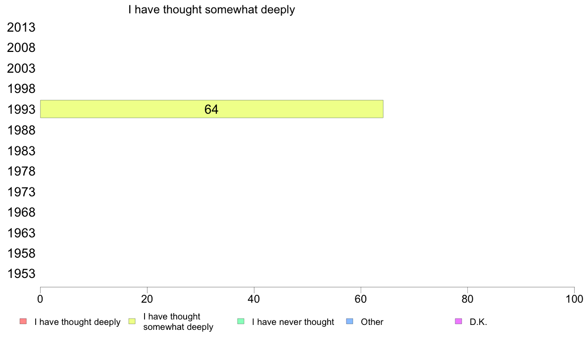Screen dimensions: 588x364
Task: Click the green 'I have never thought' swatch
Action: coord(241,321)
